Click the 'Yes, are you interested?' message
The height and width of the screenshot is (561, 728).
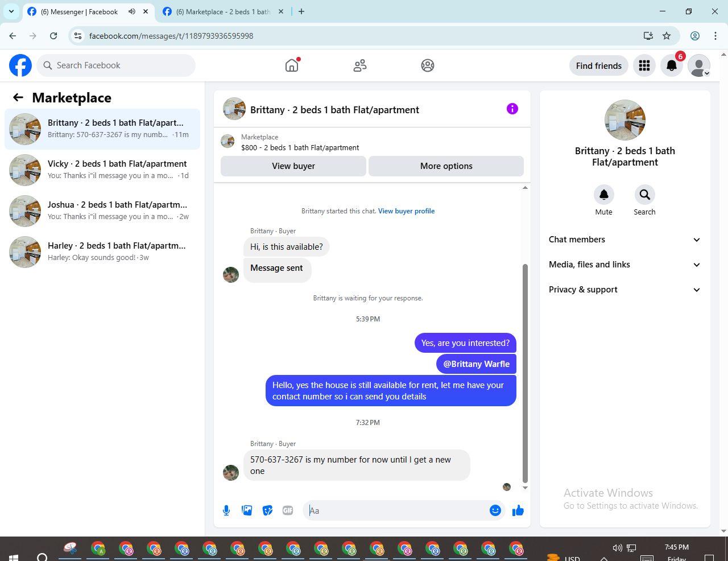[465, 343]
